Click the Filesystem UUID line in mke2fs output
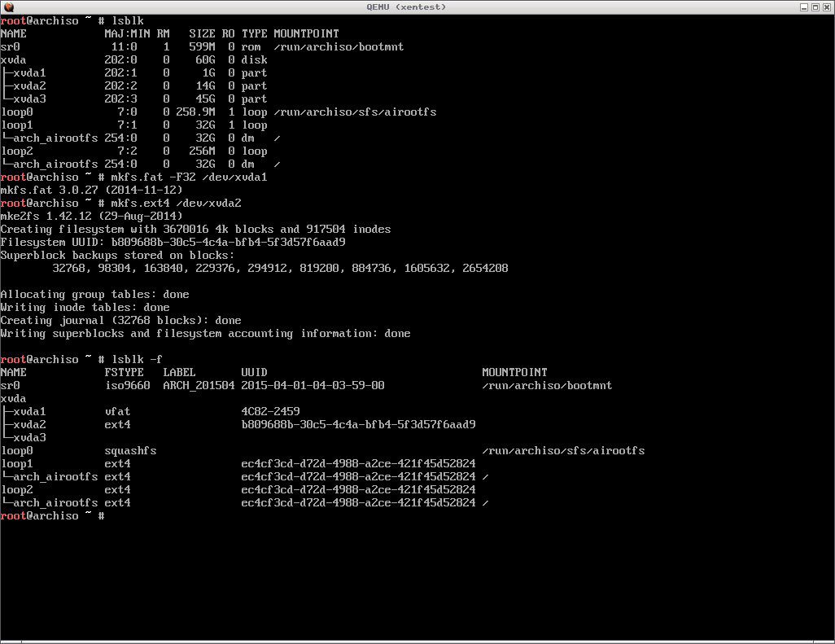This screenshot has height=644, width=835. coord(173,242)
